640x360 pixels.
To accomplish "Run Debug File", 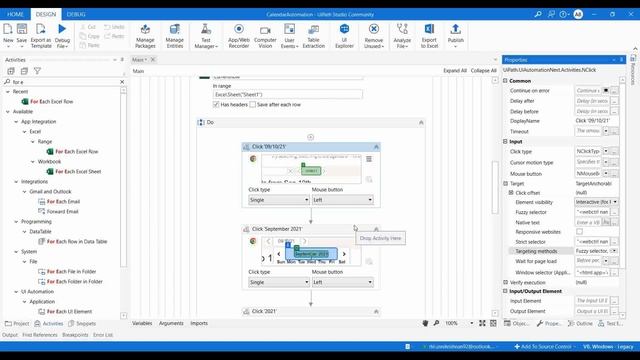I will pos(62,36).
